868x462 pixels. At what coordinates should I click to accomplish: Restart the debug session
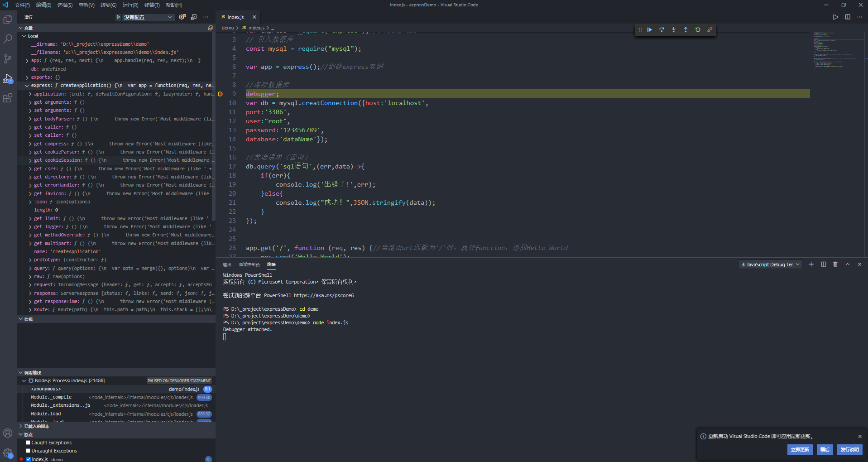coord(698,29)
